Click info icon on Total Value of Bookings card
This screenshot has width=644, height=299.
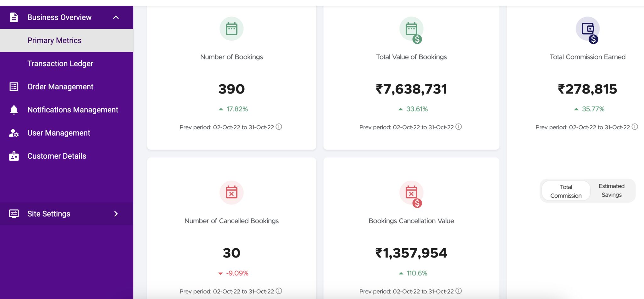[459, 127]
